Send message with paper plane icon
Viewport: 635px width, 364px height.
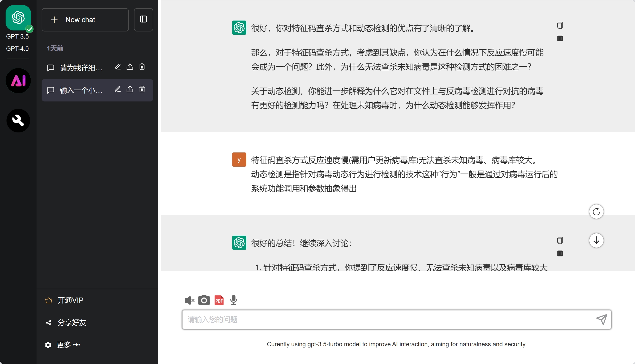[x=602, y=319]
